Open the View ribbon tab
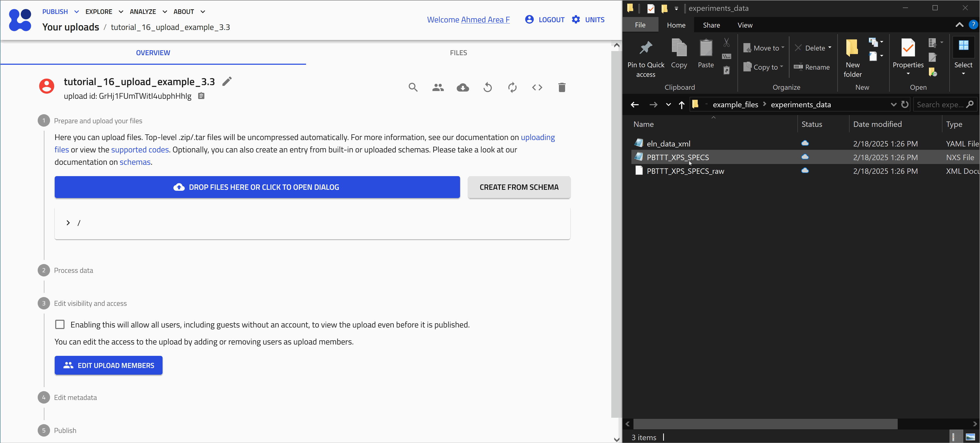This screenshot has width=980, height=443. click(744, 25)
